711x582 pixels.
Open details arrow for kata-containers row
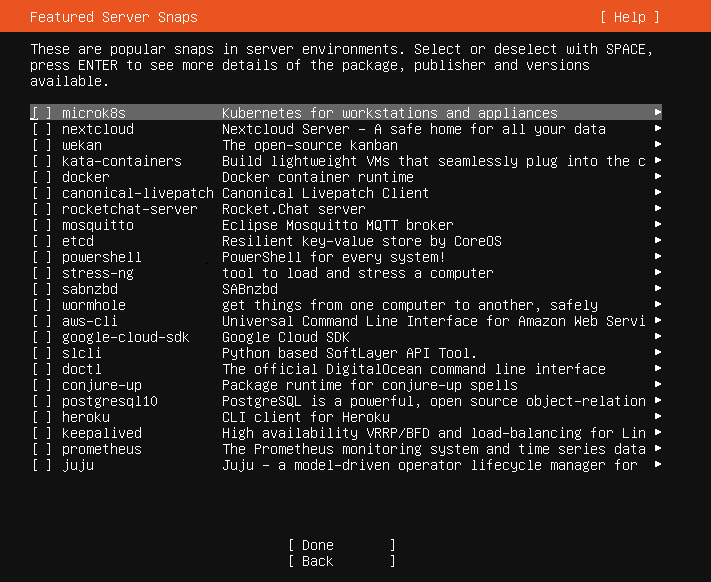coord(657,161)
